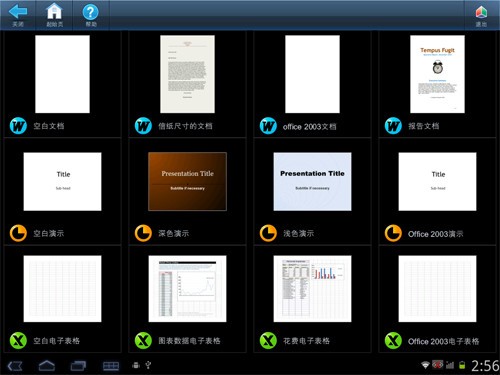The width and height of the screenshot is (500, 375).
Task: Click the green X icon beside 花费电子表格
Action: coord(268,341)
